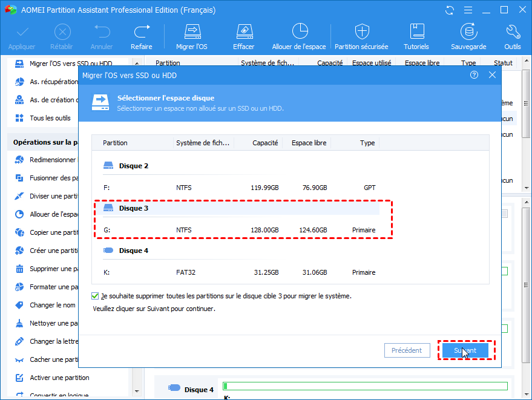532x400 pixels.
Task: Select Supprimer une partition in sidebar
Action: click(x=47, y=269)
